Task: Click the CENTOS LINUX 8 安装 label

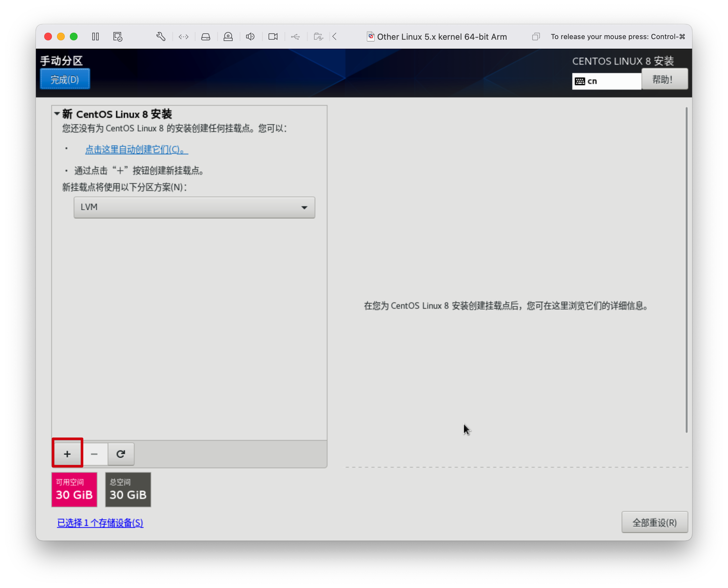Action: point(623,61)
